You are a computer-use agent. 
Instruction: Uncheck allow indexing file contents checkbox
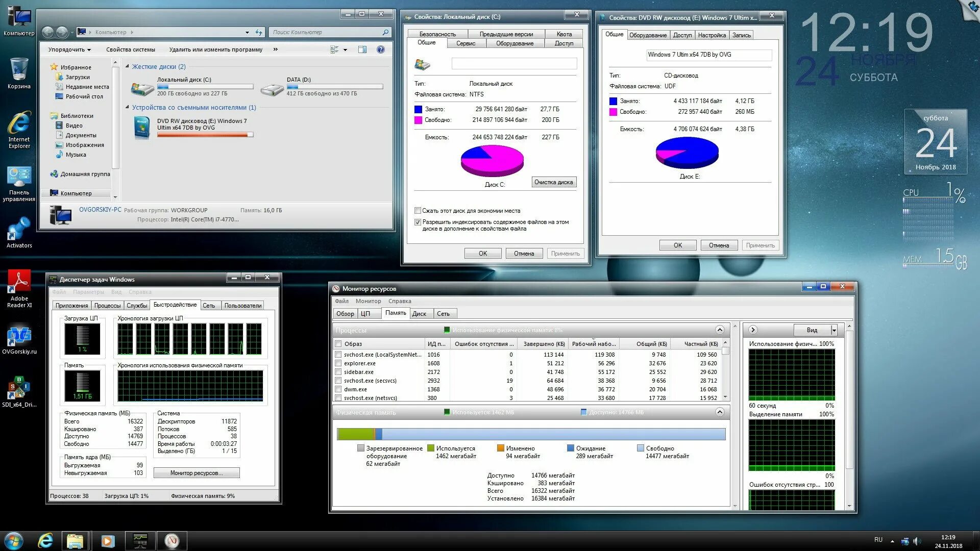pos(418,222)
